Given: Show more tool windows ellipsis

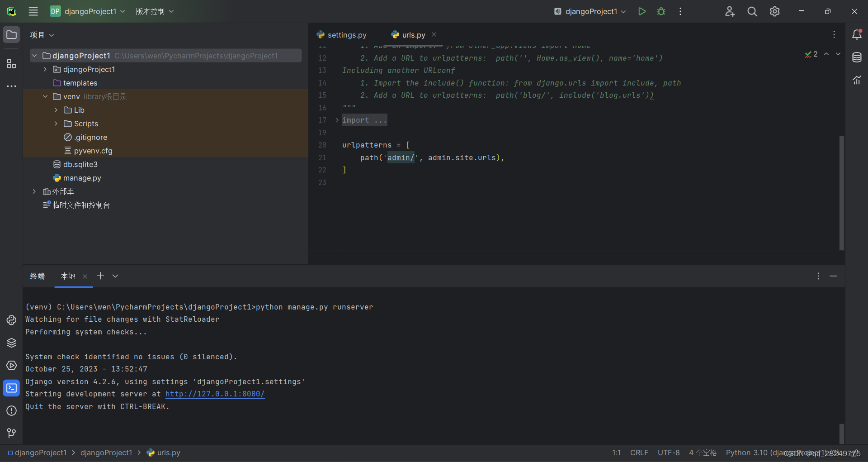Looking at the screenshot, I should [x=11, y=86].
